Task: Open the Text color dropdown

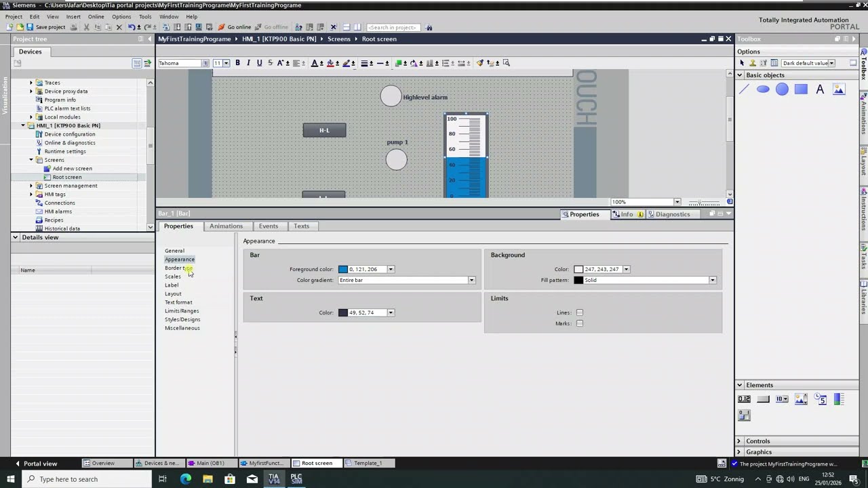Action: (391, 312)
